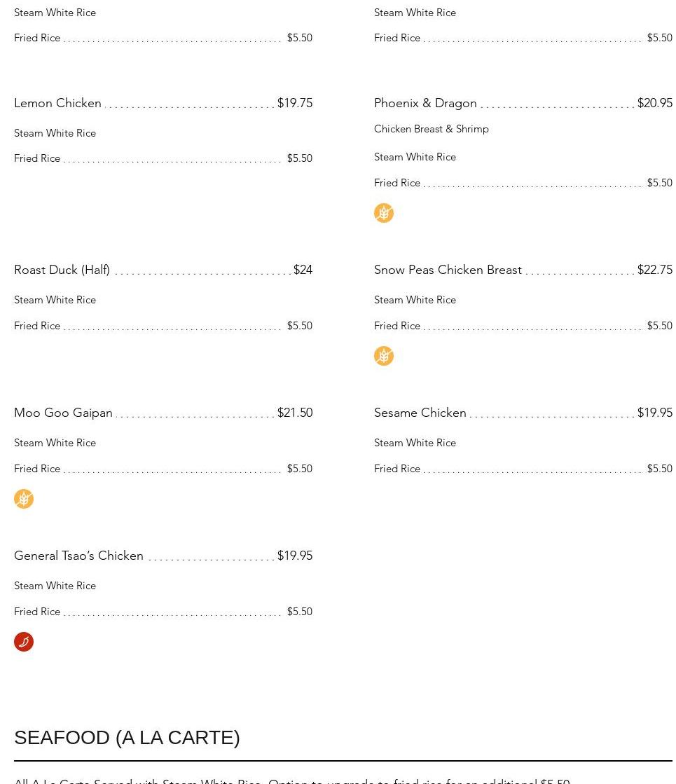Select Fried Rice option under Sesame Chicken
The width and height of the screenshot is (676, 784).
[397, 469]
